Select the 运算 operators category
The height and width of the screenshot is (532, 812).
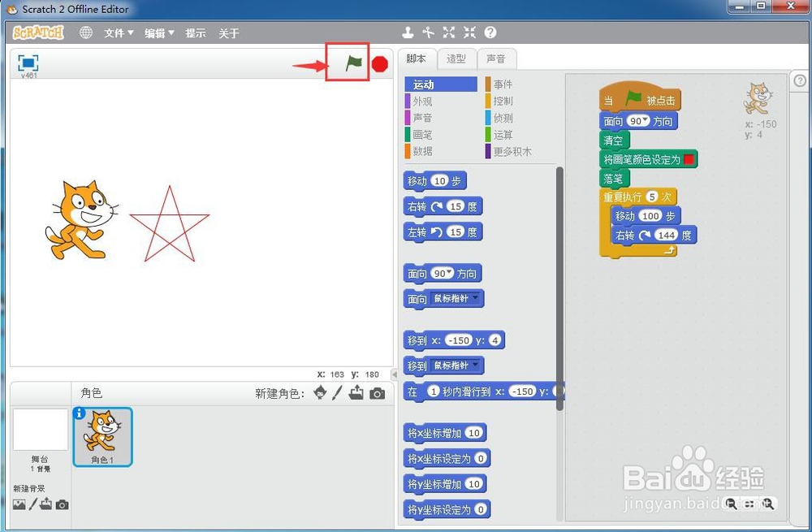click(520, 135)
